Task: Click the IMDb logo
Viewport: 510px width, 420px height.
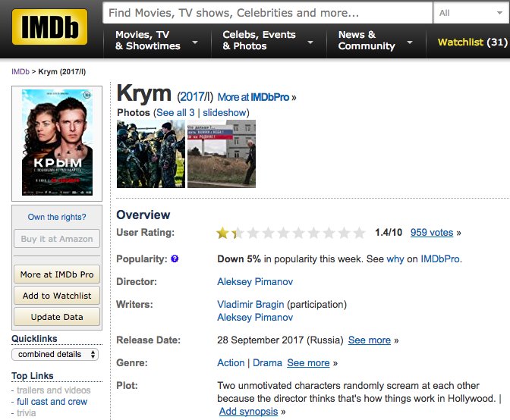Action: point(49,27)
